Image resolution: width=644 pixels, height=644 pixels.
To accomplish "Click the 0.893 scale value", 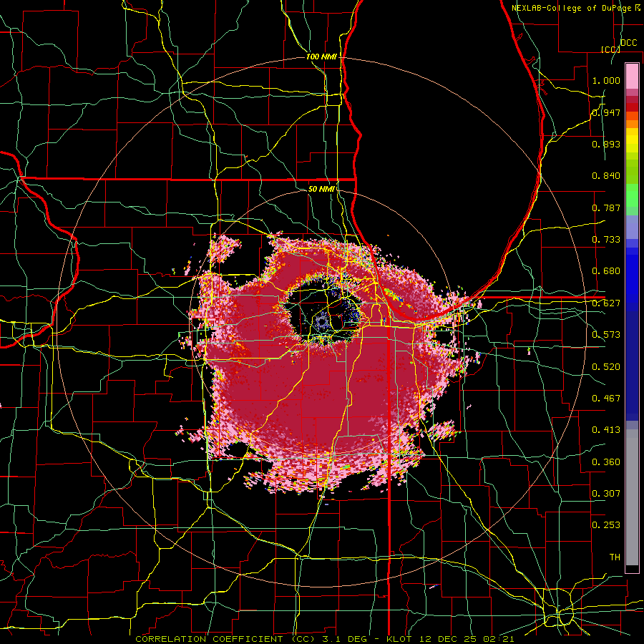I will (x=606, y=144).
